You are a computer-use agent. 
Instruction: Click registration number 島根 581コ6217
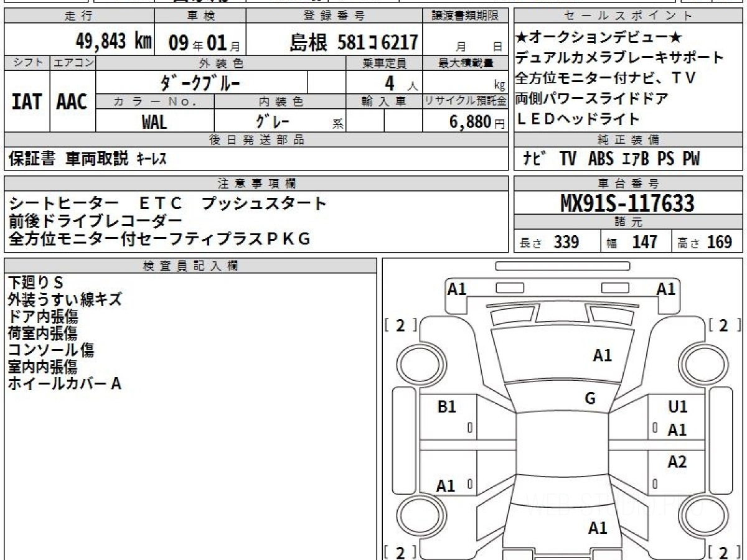pyautogui.click(x=354, y=42)
